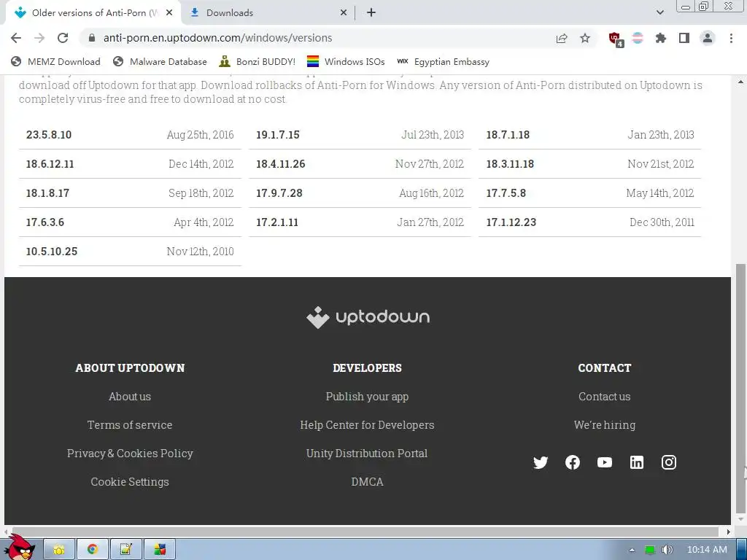Click the pink-blue striped extension icon
Screen dimensions: 747x560
point(638,38)
